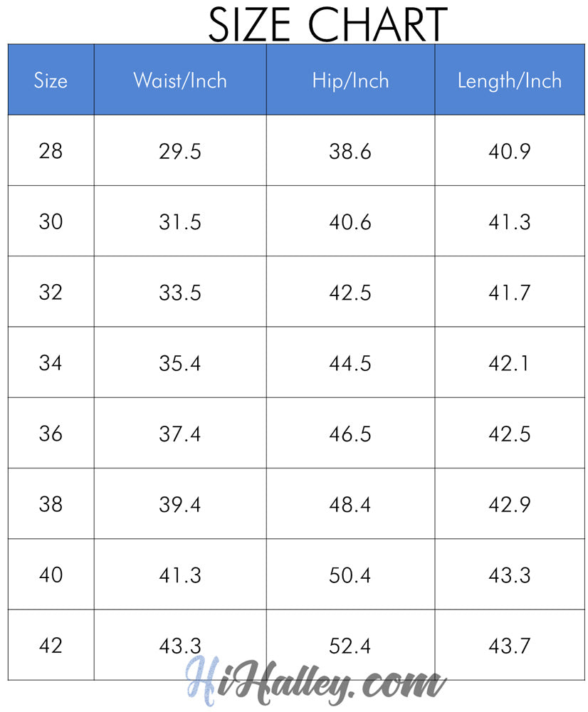Screen dimensions: 588x712
Task: Select hip value 38.6
Action: [x=350, y=152]
